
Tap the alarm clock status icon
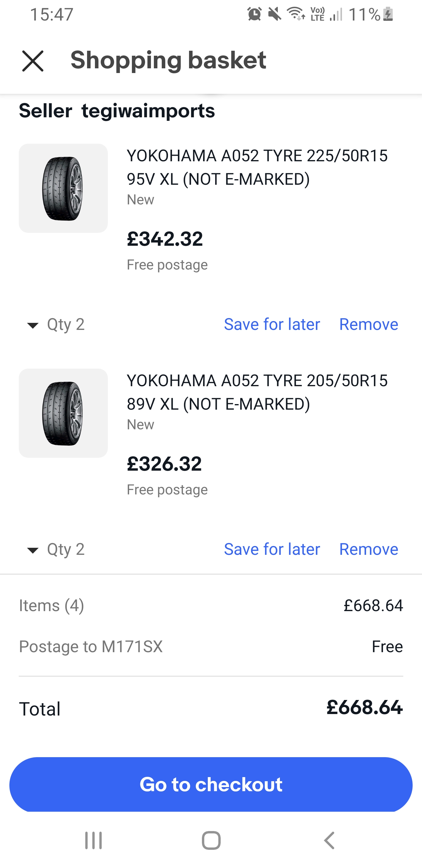(254, 14)
